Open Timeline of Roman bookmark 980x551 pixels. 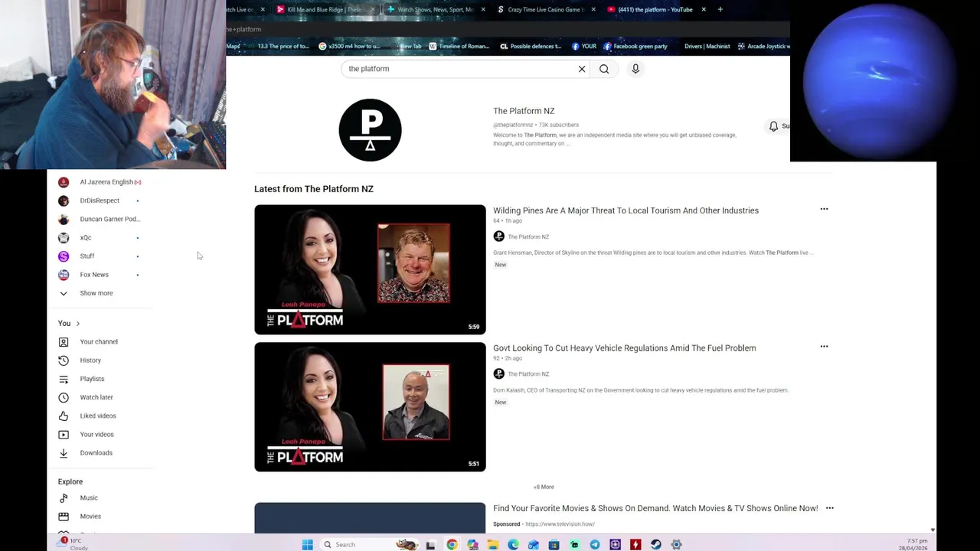459,46
